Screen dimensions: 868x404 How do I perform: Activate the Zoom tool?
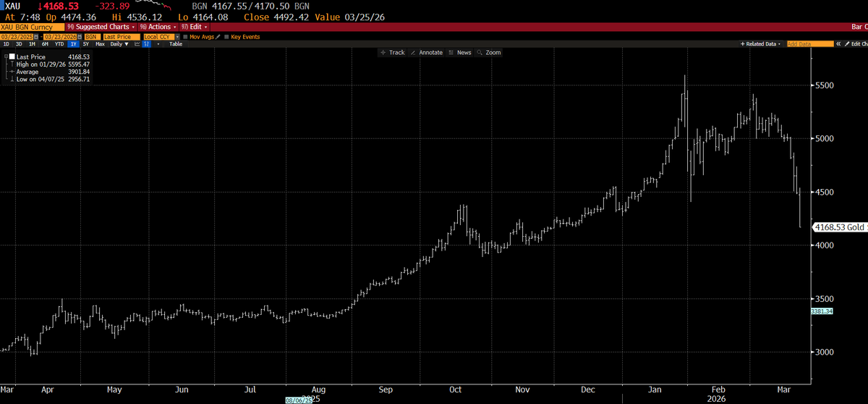[x=489, y=53]
